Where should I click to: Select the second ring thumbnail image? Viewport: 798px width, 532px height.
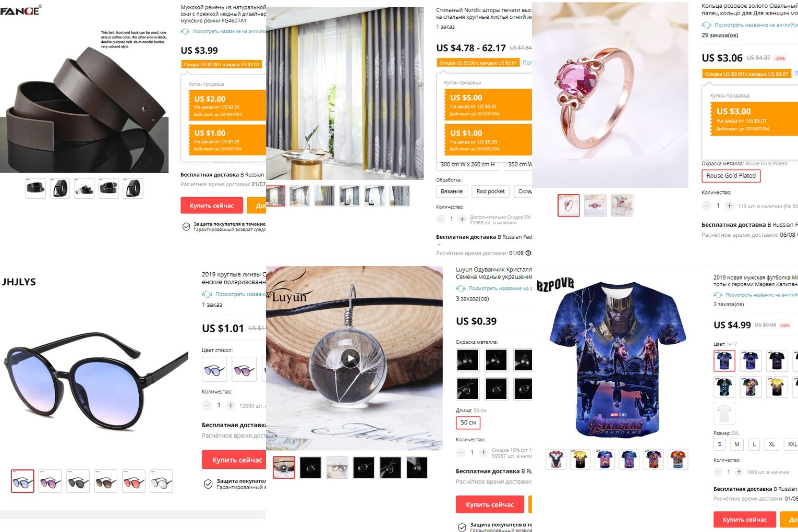coord(595,205)
